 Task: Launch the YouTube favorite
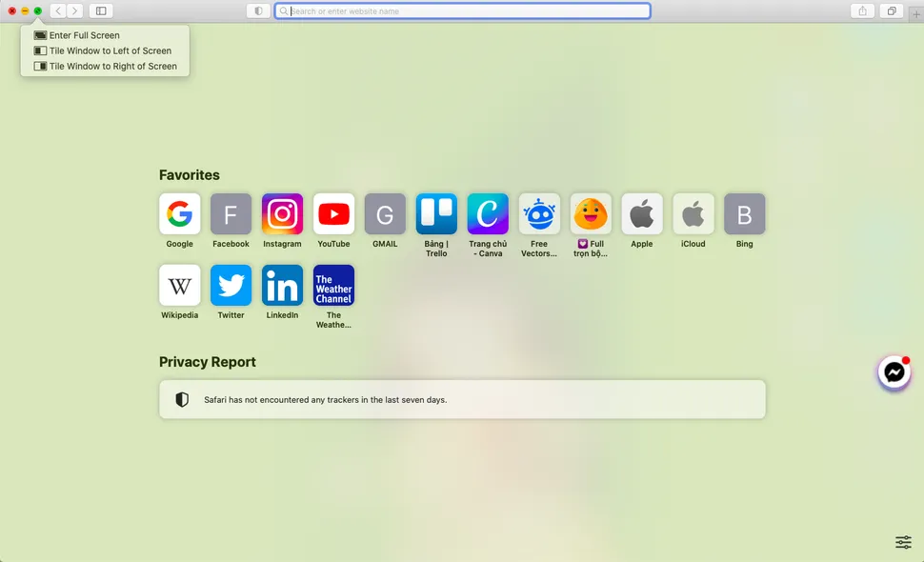pos(333,214)
